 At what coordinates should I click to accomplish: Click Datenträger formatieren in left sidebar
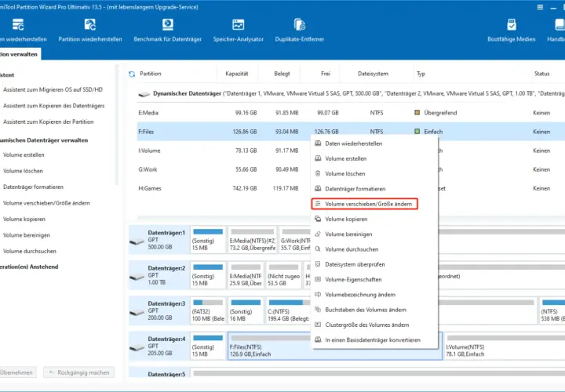33,187
